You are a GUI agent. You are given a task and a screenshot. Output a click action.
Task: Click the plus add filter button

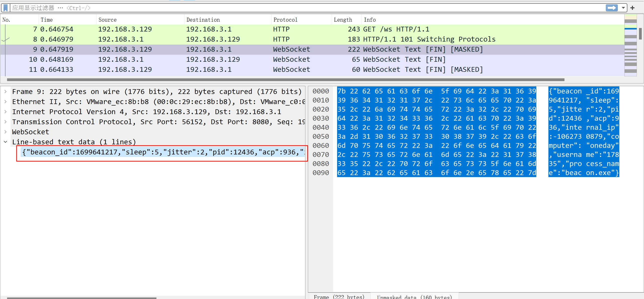click(632, 8)
